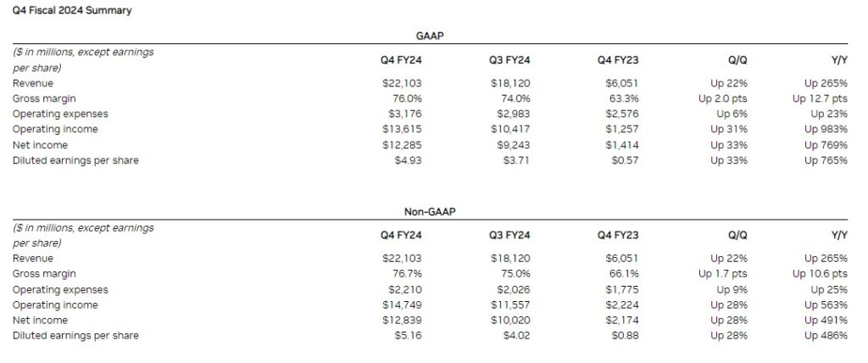
Task: Select GAAP operating income $13,615 cell
Action: coord(402,129)
